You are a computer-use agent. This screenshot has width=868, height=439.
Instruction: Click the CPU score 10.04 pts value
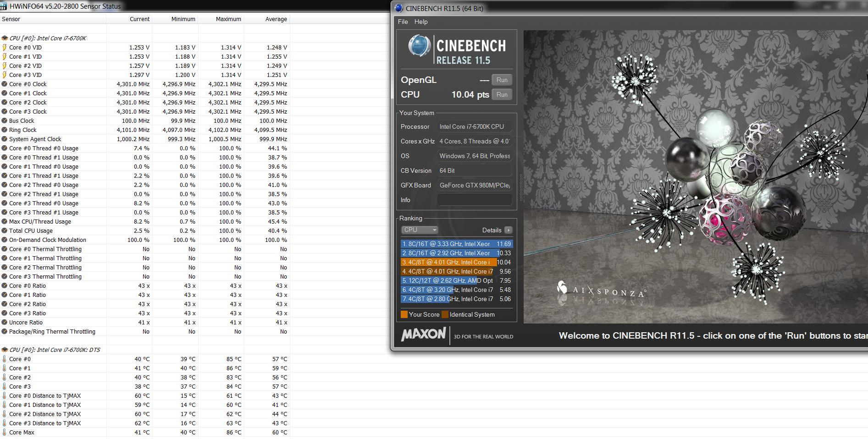[x=470, y=94]
